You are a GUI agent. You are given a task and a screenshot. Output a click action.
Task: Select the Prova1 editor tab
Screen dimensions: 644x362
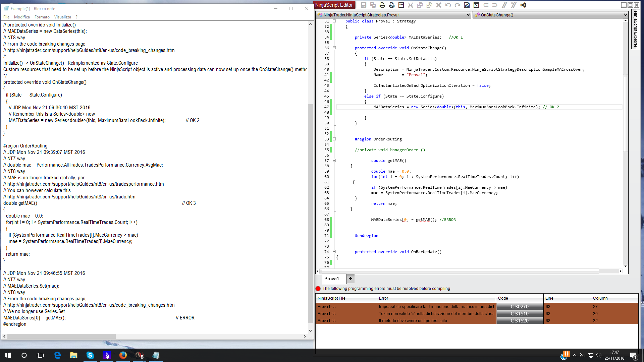pos(331,279)
